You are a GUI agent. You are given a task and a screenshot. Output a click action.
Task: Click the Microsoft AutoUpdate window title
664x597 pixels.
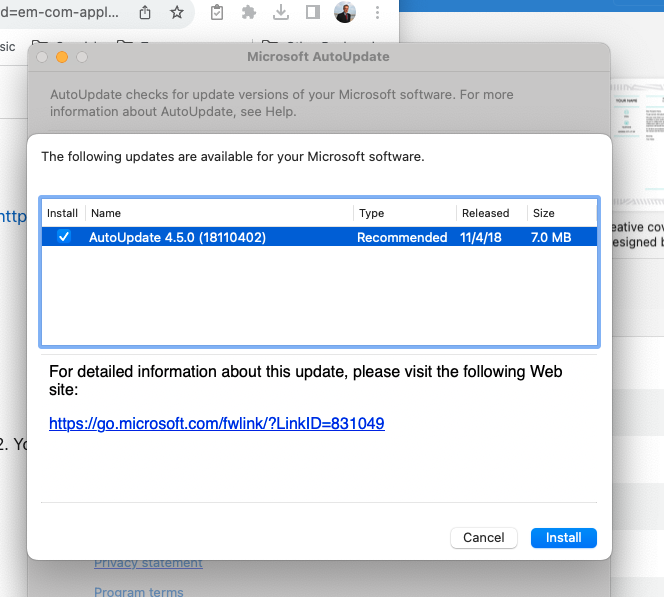tap(318, 57)
